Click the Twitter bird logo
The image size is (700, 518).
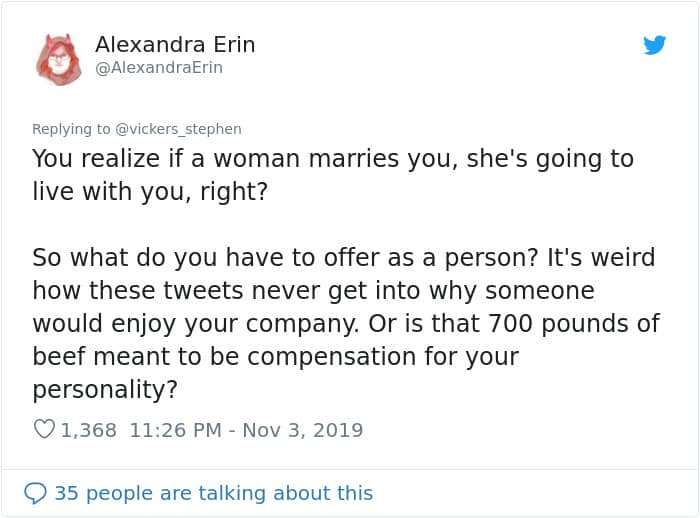pos(654,45)
